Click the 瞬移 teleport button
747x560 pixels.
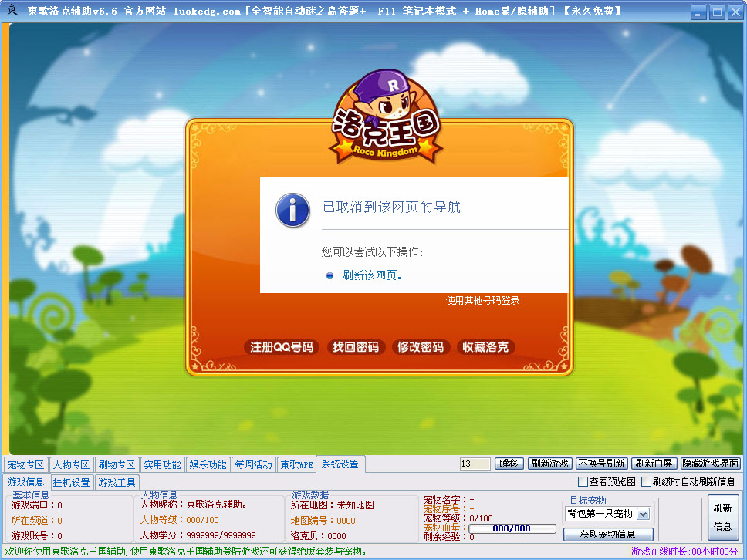[x=509, y=464]
